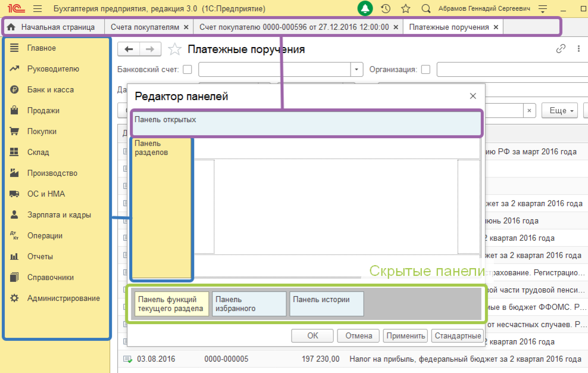Go forward with the right arrow button

tap(150, 49)
